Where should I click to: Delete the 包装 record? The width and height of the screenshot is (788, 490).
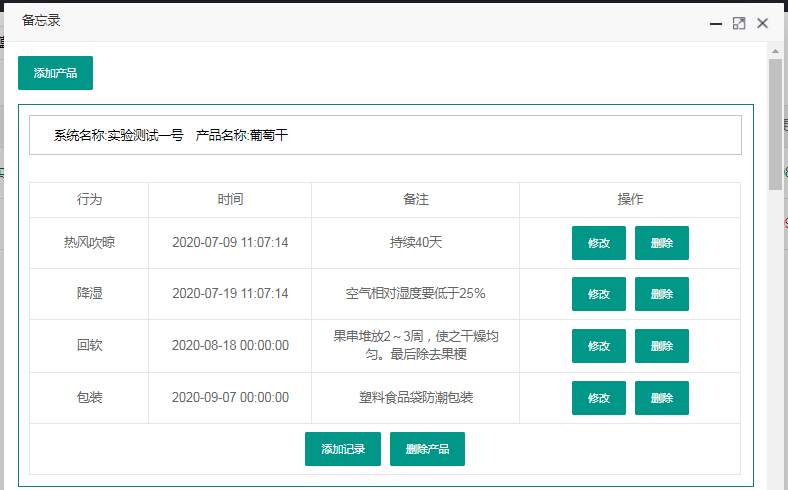662,398
